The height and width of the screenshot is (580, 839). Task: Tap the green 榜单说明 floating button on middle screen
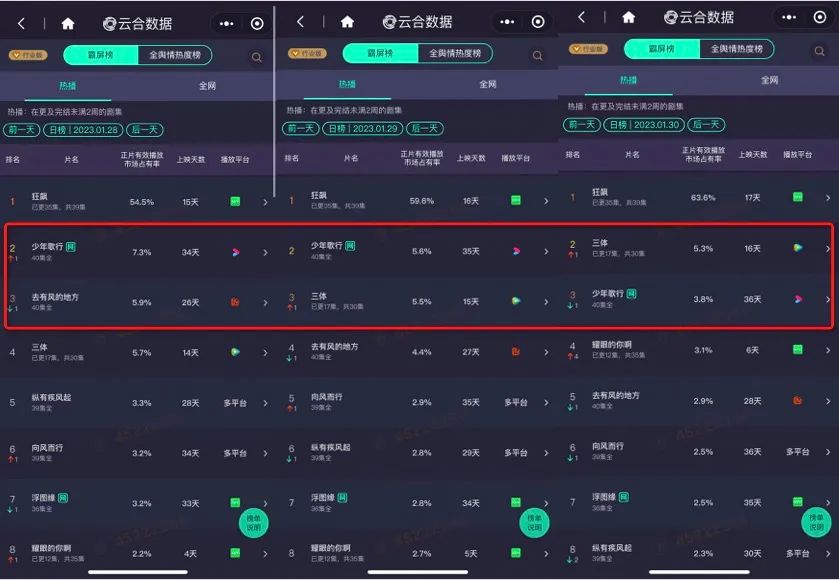pyautogui.click(x=535, y=521)
